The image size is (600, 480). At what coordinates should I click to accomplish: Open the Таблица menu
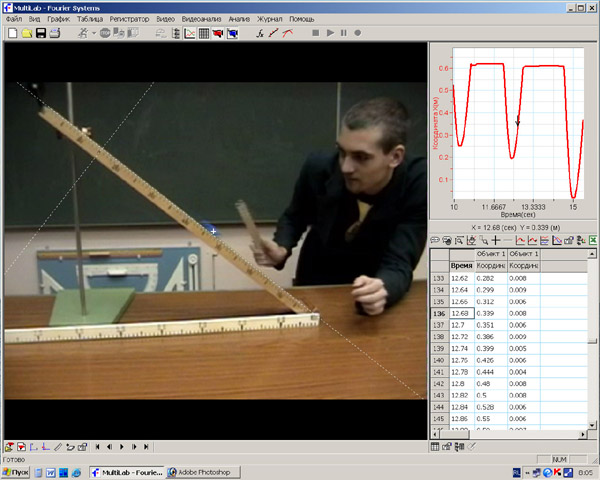point(90,19)
